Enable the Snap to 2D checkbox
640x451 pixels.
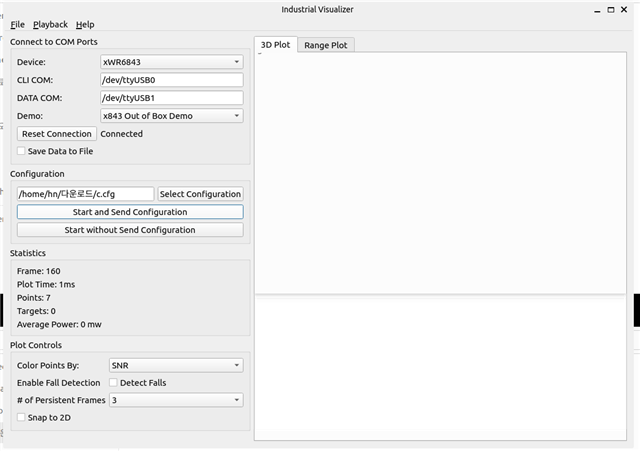(x=21, y=418)
